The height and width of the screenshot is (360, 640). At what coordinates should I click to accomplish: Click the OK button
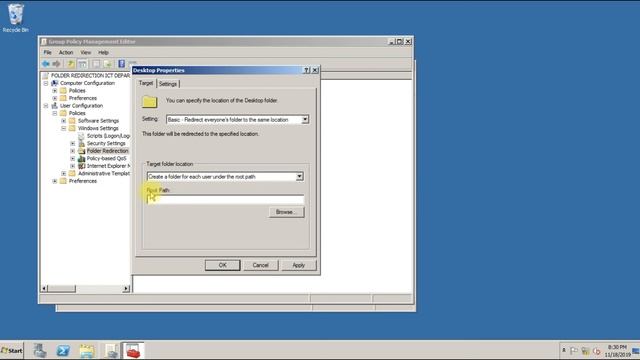tap(222, 265)
